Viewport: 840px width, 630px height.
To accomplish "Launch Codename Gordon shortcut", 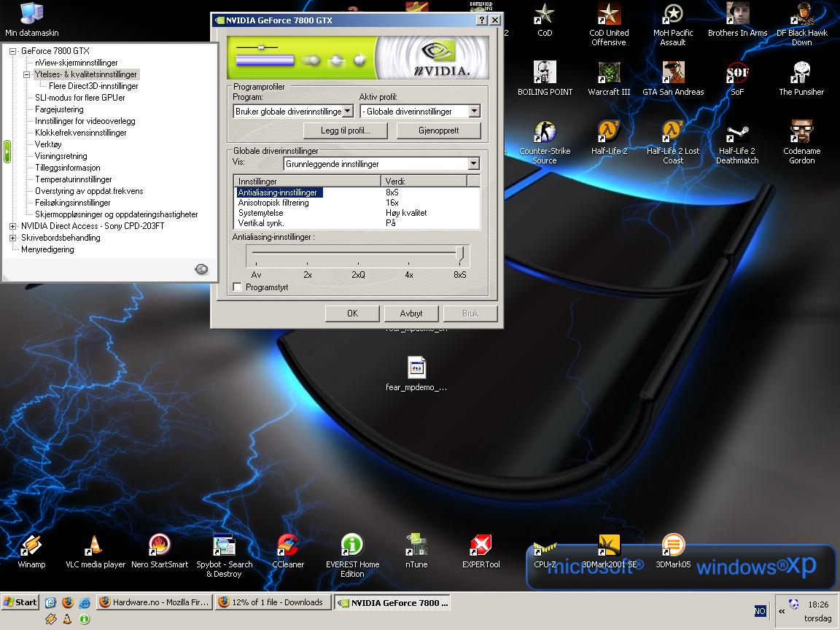I will (801, 142).
